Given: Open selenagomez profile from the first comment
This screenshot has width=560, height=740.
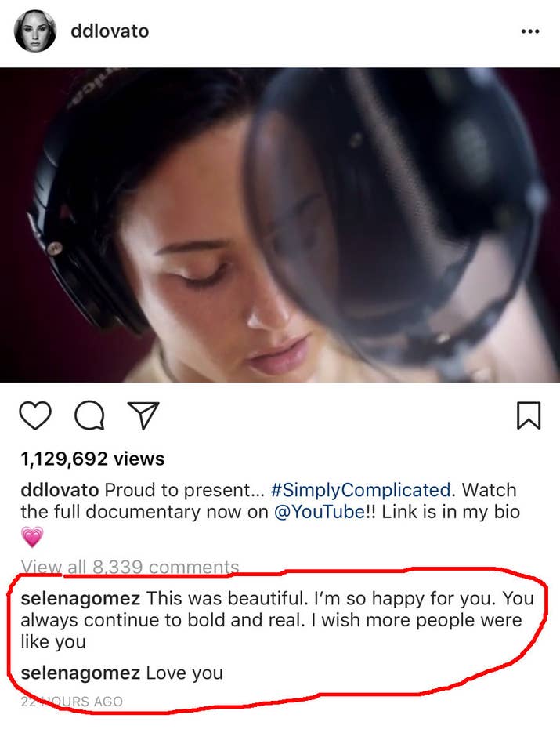Looking at the screenshot, I should click(81, 598).
